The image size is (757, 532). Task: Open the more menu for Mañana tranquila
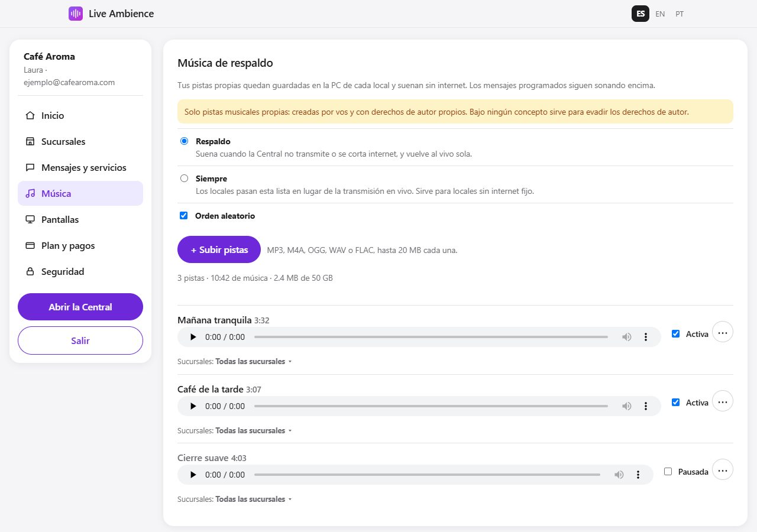click(722, 332)
